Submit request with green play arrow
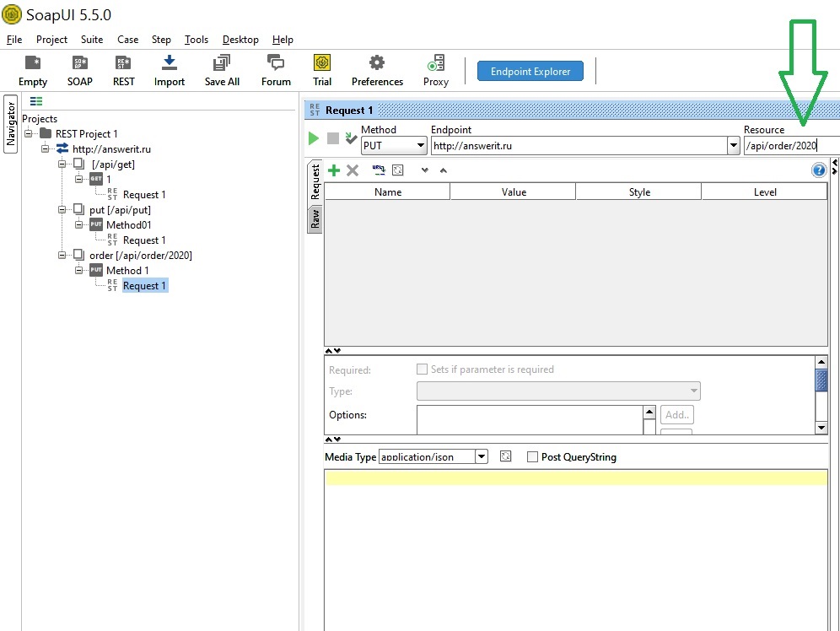 point(314,138)
